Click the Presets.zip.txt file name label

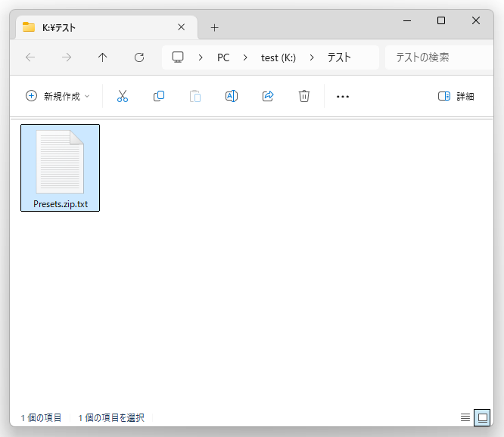pyautogui.click(x=61, y=204)
